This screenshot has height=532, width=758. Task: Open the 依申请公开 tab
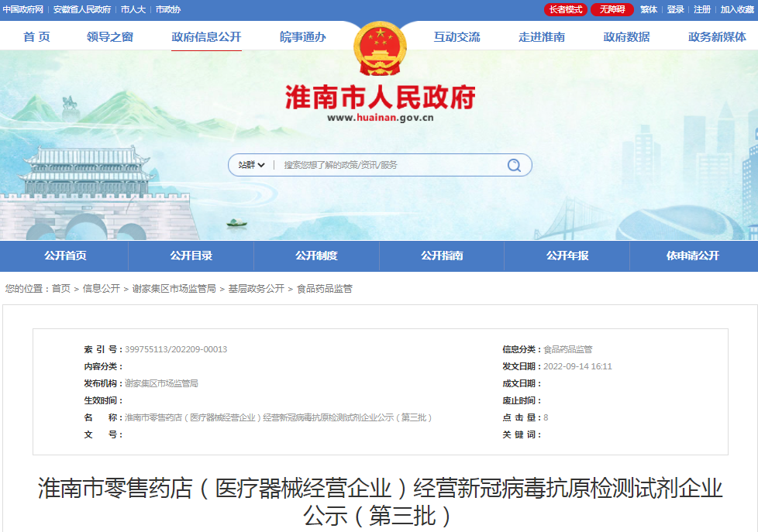coord(694,256)
